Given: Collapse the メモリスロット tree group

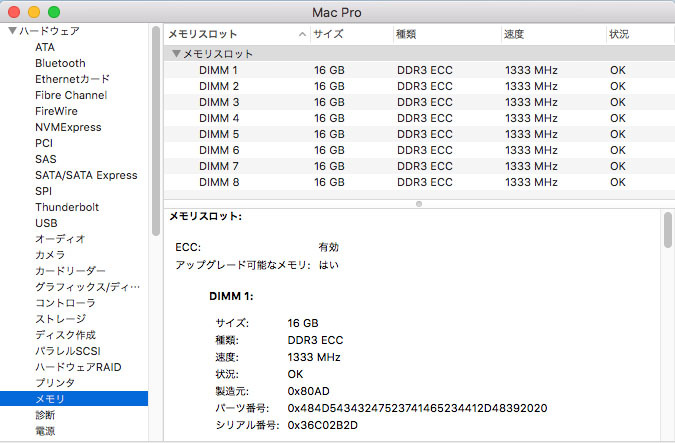Looking at the screenshot, I should click(177, 54).
